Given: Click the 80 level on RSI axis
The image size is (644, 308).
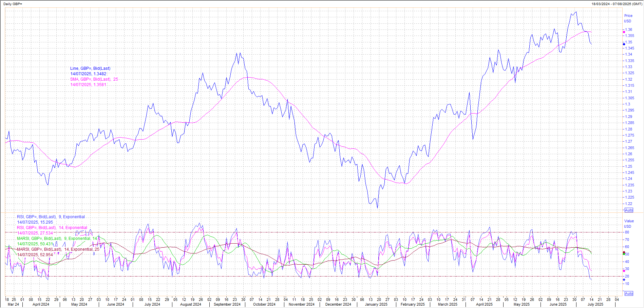Looking at the screenshot, I should pos(627,232).
